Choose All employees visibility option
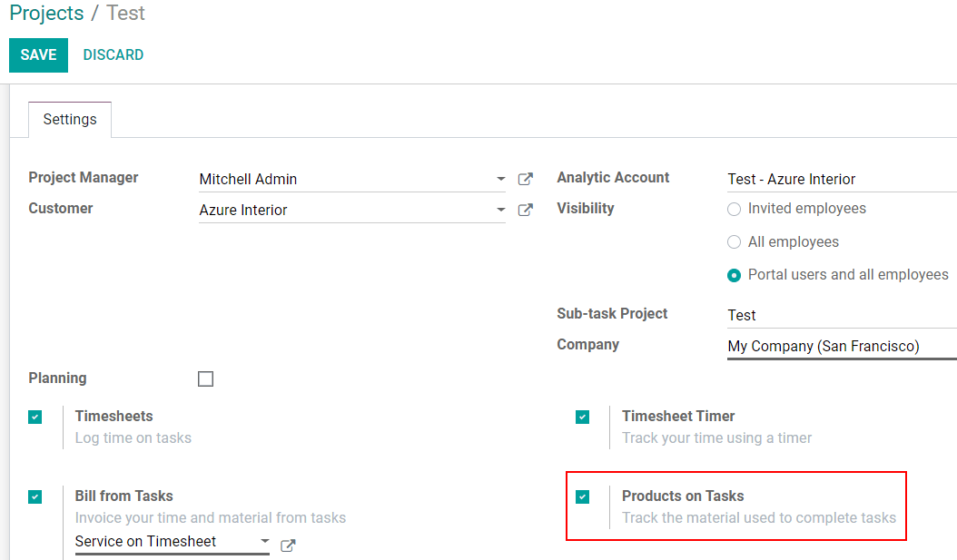Viewport: 957px width, 560px height. point(735,242)
